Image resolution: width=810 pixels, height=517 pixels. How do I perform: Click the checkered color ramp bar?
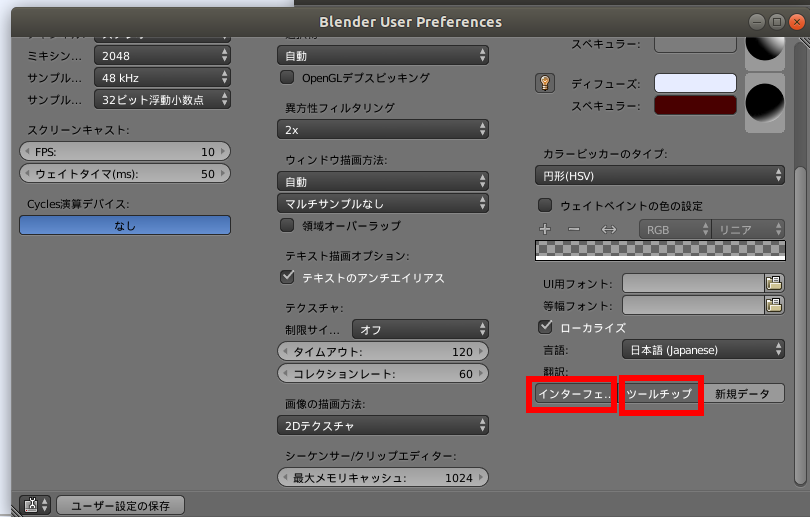(660, 250)
